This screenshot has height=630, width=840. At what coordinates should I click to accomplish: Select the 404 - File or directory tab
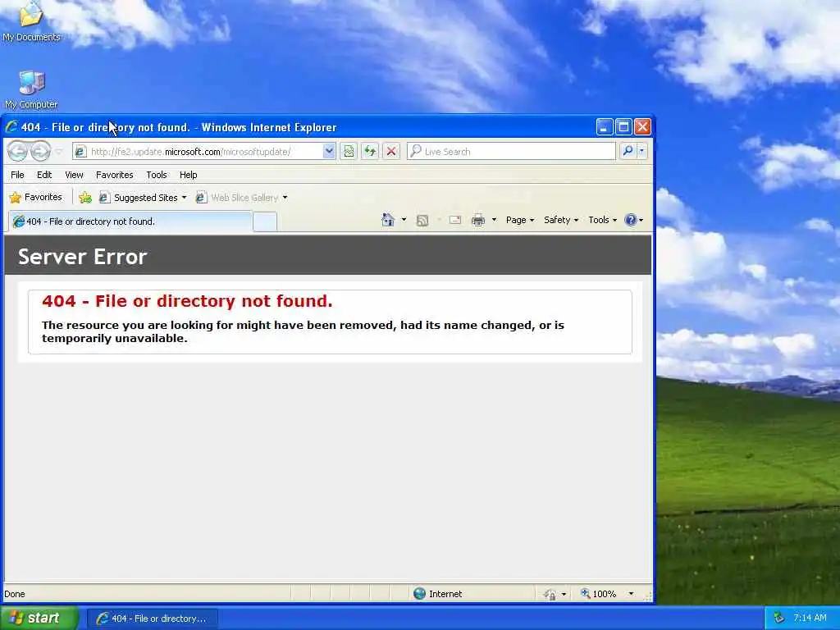click(x=130, y=221)
